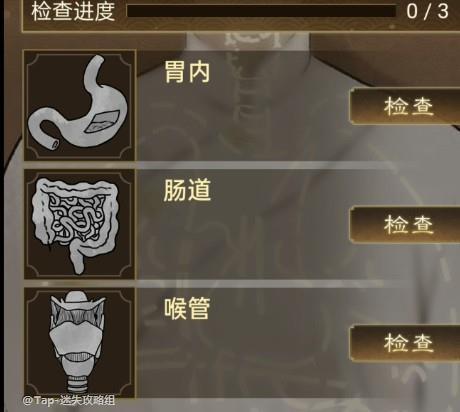Click the tracheal rings below the larynx

(78, 384)
